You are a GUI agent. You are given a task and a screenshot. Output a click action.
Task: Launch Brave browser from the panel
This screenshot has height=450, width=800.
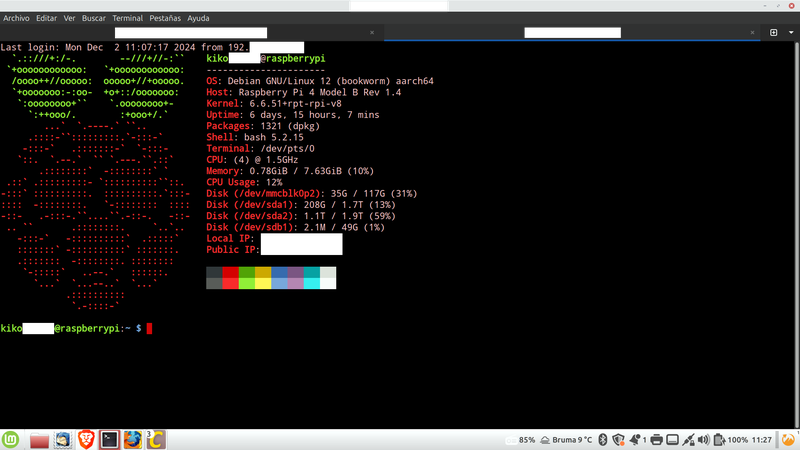point(86,440)
